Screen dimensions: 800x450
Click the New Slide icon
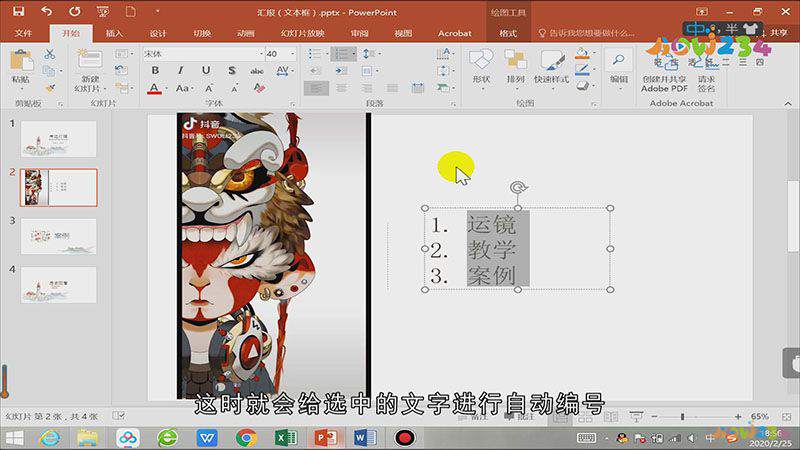click(90, 61)
